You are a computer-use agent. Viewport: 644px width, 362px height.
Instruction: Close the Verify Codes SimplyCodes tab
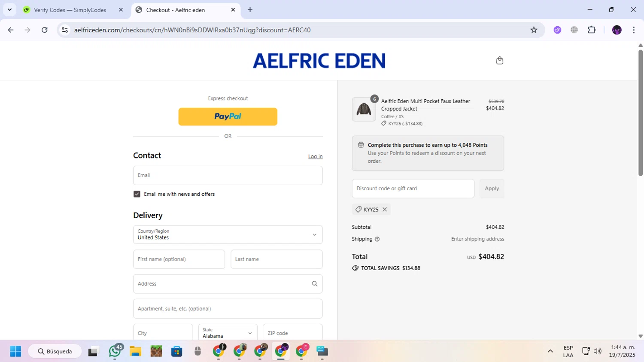(121, 10)
